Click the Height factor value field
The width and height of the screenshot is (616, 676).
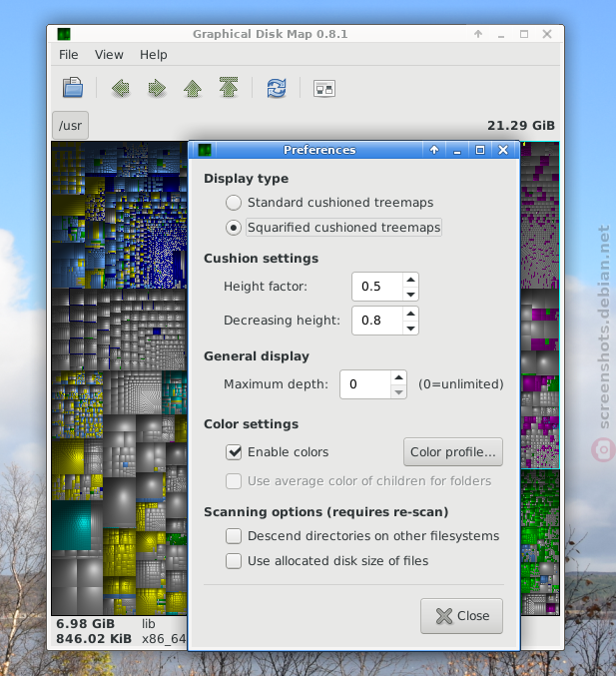[x=377, y=287]
